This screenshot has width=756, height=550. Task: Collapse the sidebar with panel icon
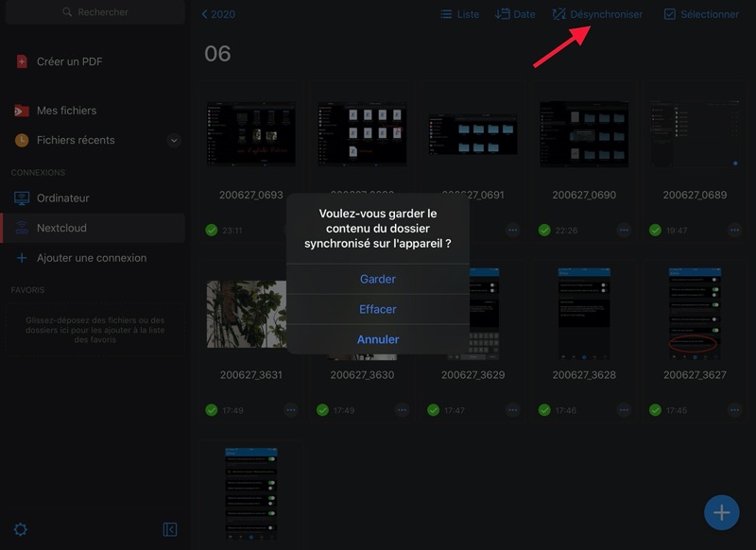170,529
